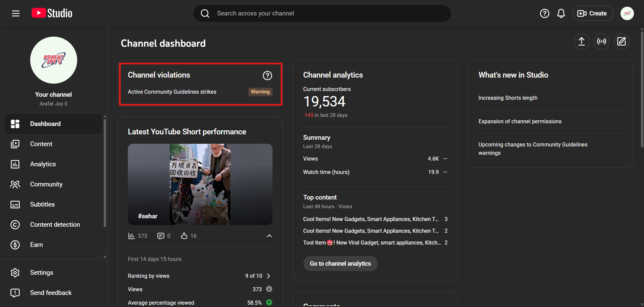Go to Analytics in the sidebar
This screenshot has width=644, height=307.
tap(43, 164)
